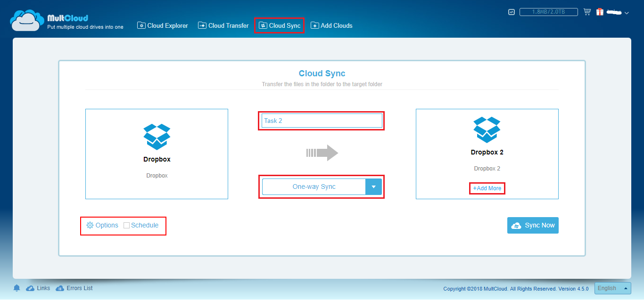
Task: Click the Sync Now button
Action: click(533, 225)
